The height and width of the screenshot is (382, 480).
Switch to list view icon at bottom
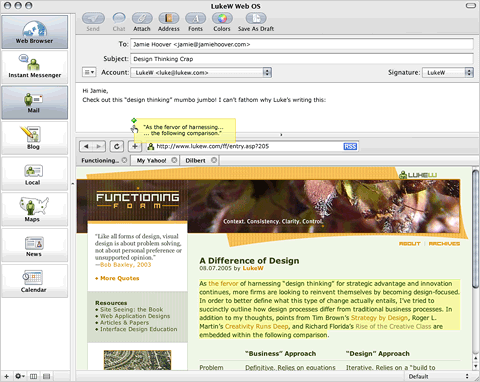click(46, 376)
